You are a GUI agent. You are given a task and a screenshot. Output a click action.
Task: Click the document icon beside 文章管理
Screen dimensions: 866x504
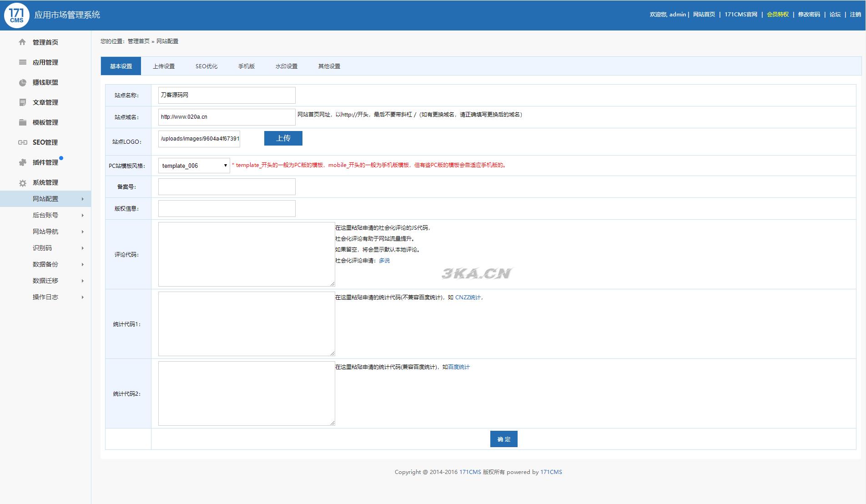tap(22, 102)
